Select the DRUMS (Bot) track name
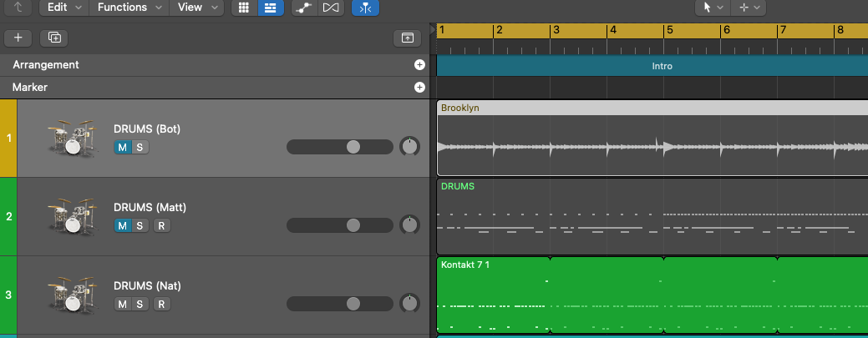 (x=147, y=129)
